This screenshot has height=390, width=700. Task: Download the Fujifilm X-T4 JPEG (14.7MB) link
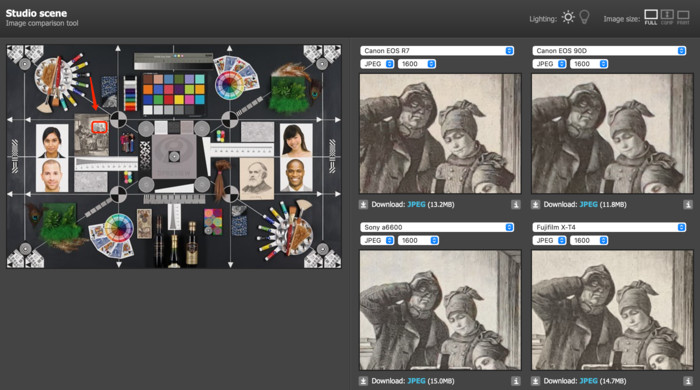588,381
